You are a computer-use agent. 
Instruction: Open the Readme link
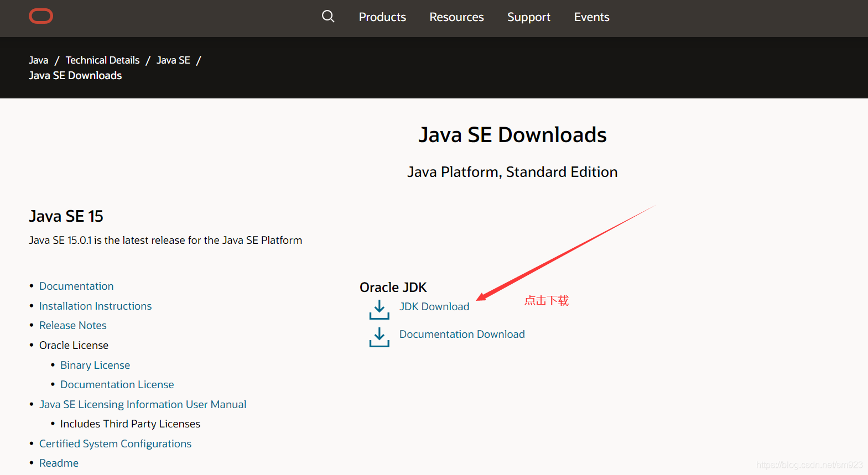point(59,463)
